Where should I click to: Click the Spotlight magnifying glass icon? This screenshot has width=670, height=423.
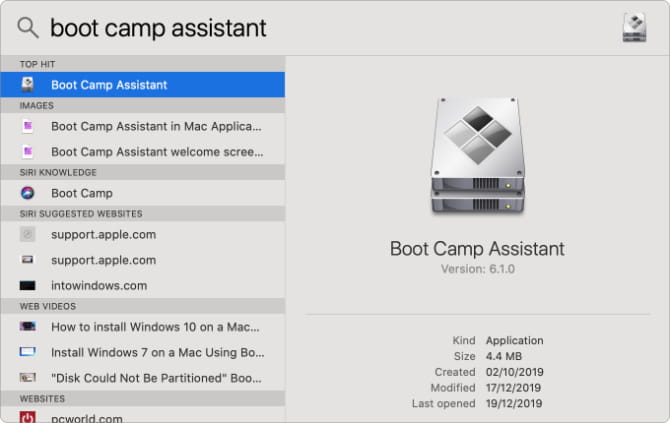28,28
